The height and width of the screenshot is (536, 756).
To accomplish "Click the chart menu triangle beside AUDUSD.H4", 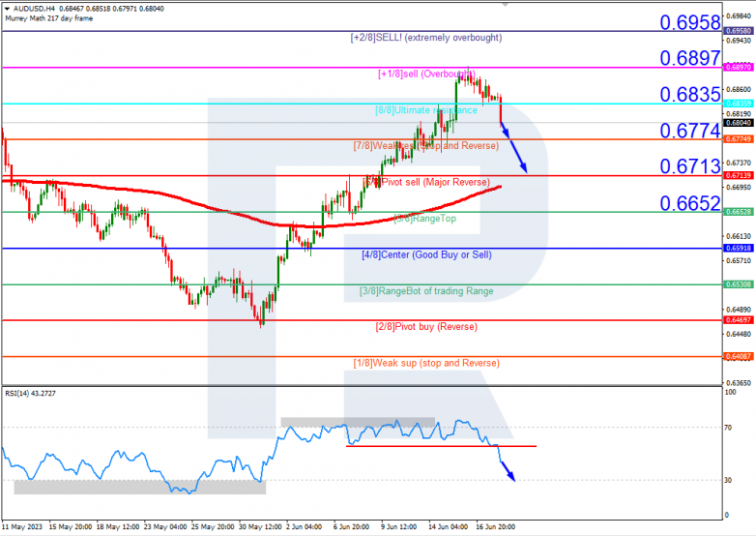I will pos(7,9).
